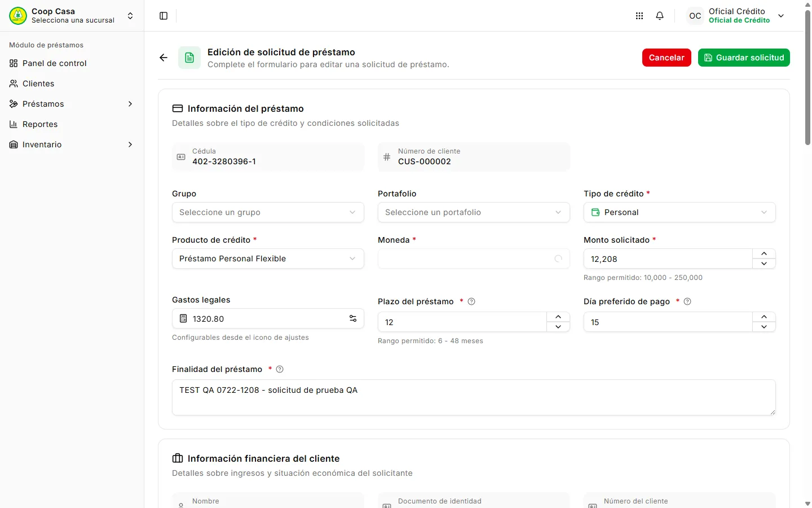Open legal fees settings sliders icon
The image size is (812, 508).
click(x=353, y=319)
